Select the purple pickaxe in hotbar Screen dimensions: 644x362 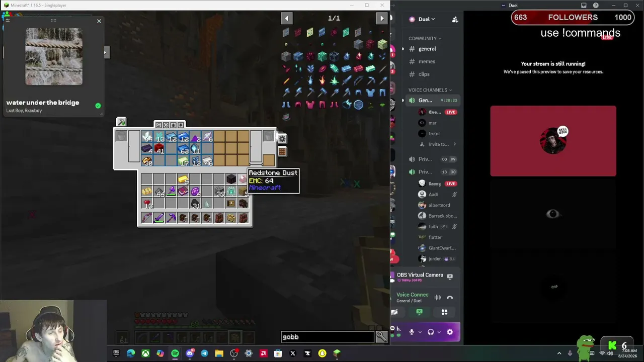click(x=171, y=218)
